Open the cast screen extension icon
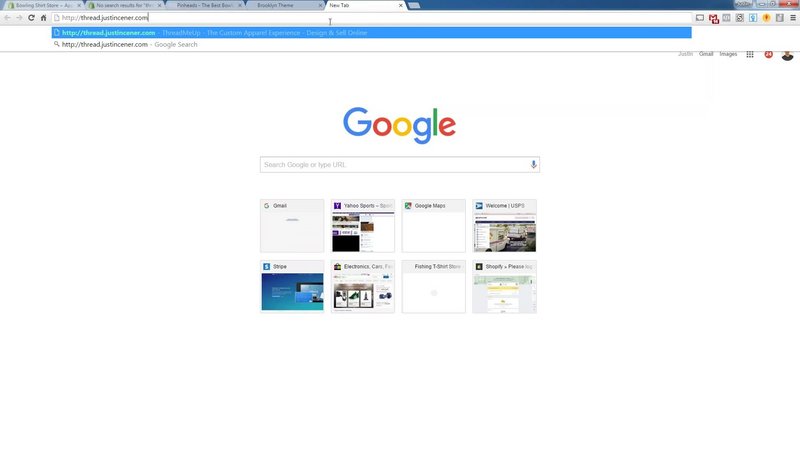This screenshot has width=800, height=450. [700, 18]
